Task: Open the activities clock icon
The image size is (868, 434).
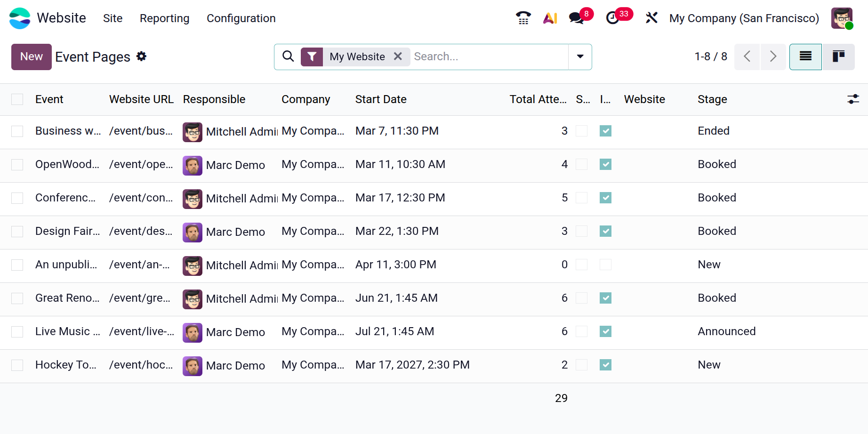Action: [x=612, y=18]
